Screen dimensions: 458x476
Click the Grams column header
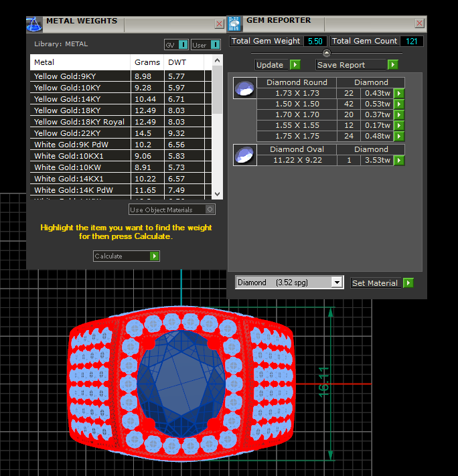147,62
